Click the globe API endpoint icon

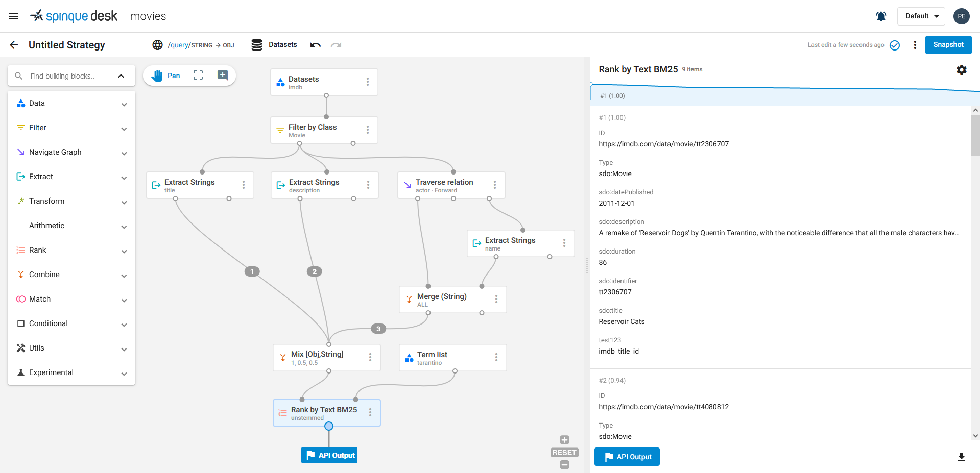click(157, 45)
